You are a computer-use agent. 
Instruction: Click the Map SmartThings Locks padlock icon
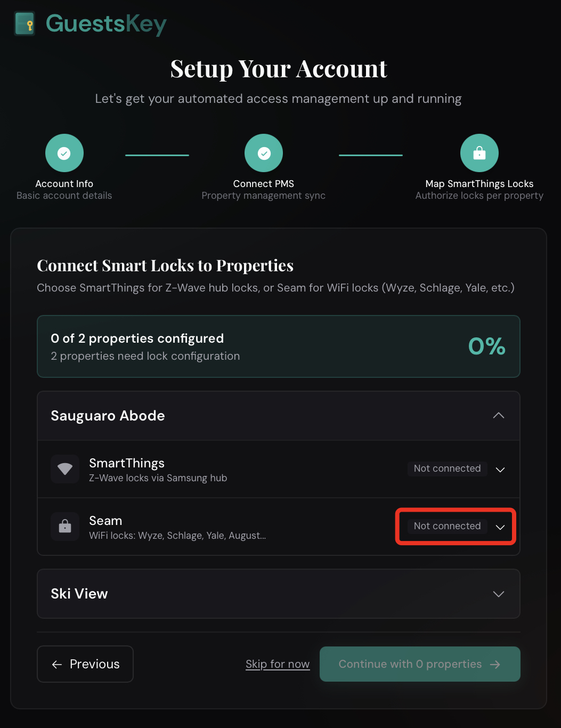(x=478, y=153)
